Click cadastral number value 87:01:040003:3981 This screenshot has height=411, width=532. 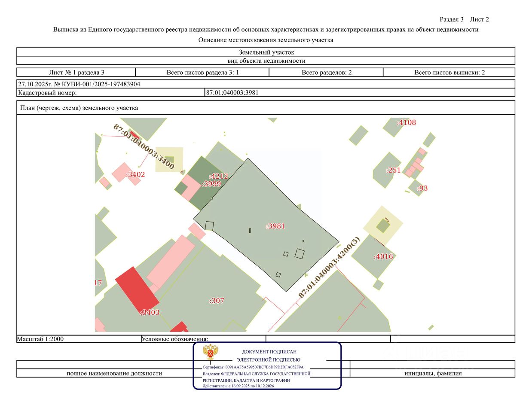tap(232, 92)
